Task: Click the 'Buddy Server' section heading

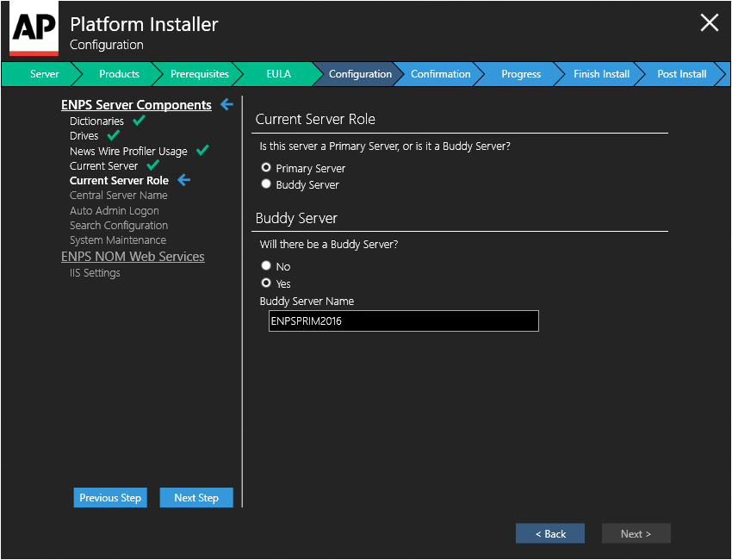Action: (296, 218)
